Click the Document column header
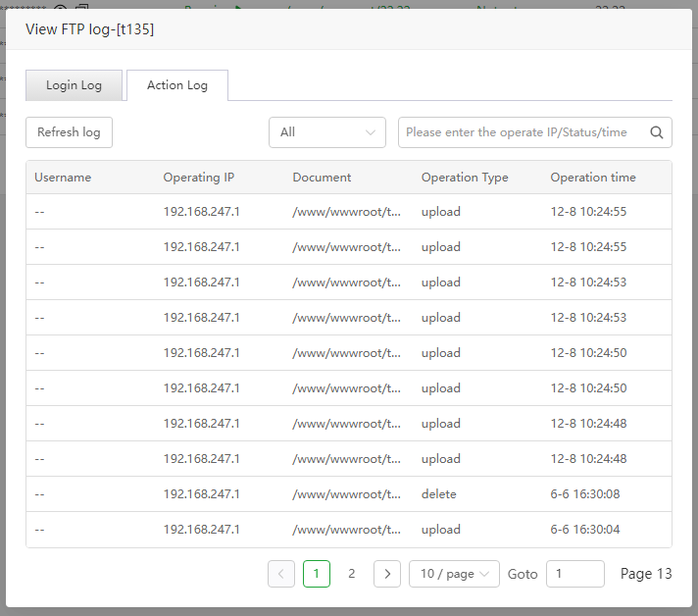 322,178
